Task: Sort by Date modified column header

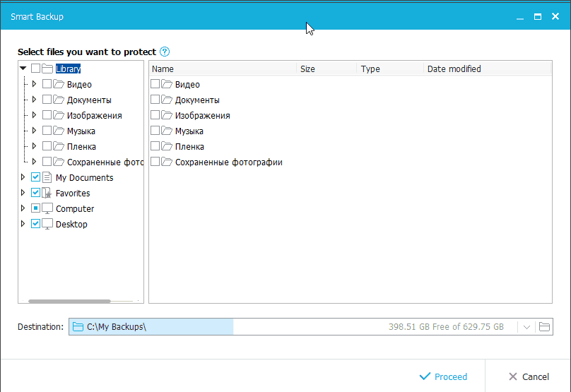Action: 486,69
